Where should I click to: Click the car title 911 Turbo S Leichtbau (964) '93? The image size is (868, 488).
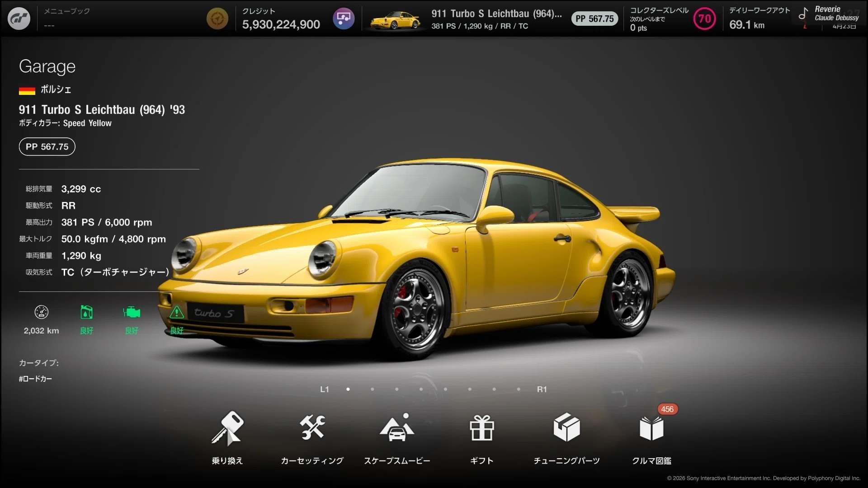102,110
